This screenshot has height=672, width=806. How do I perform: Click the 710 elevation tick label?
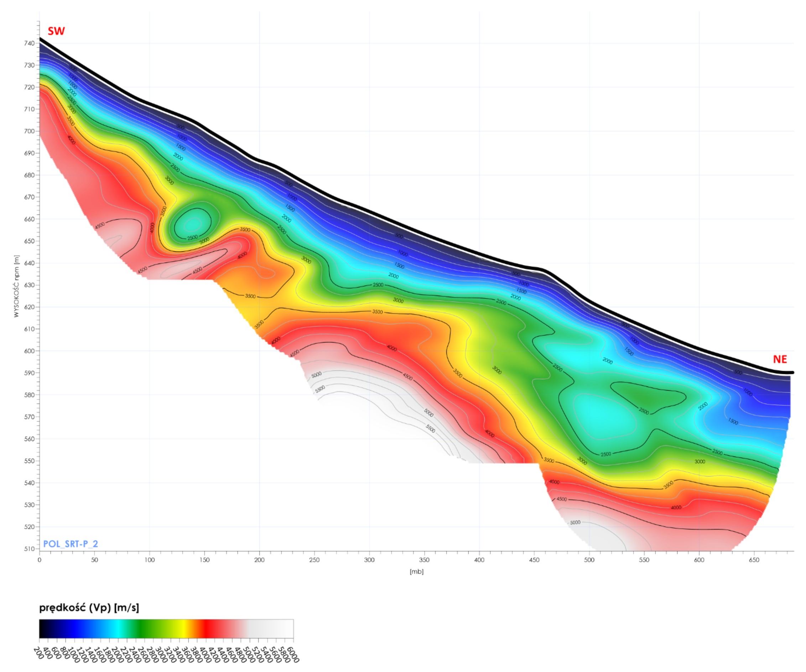[x=29, y=109]
